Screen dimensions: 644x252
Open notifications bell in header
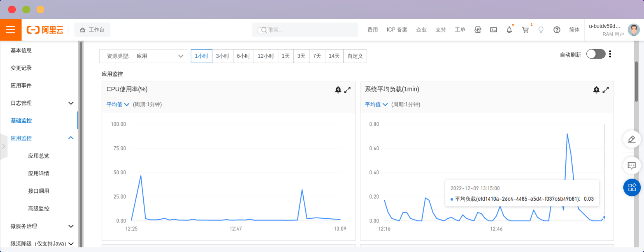coord(509,30)
